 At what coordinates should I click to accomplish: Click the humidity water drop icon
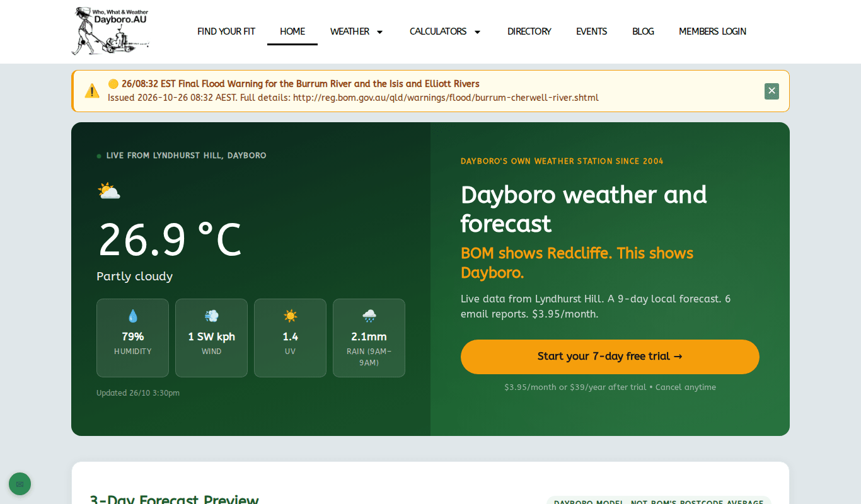132,316
